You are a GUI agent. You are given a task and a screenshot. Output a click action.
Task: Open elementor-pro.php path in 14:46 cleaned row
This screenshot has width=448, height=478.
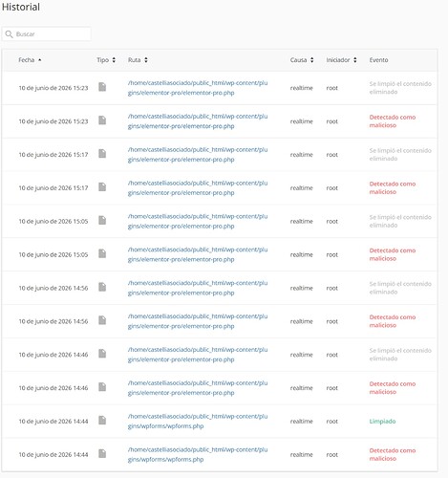(x=198, y=355)
